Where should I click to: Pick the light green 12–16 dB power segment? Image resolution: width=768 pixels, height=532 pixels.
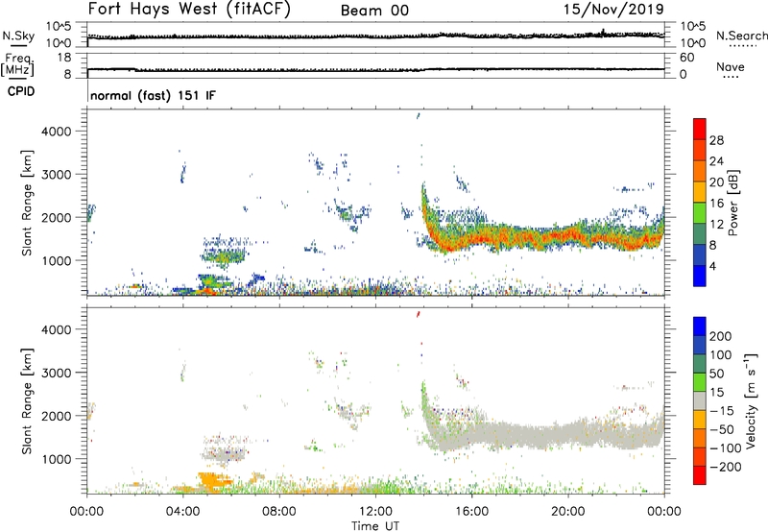700,213
